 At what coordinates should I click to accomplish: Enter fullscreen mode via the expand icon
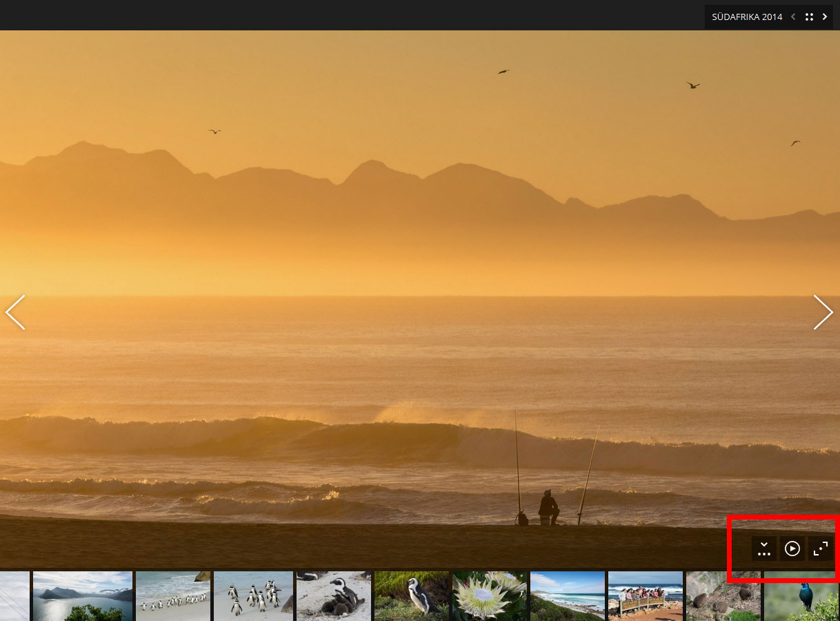(820, 549)
